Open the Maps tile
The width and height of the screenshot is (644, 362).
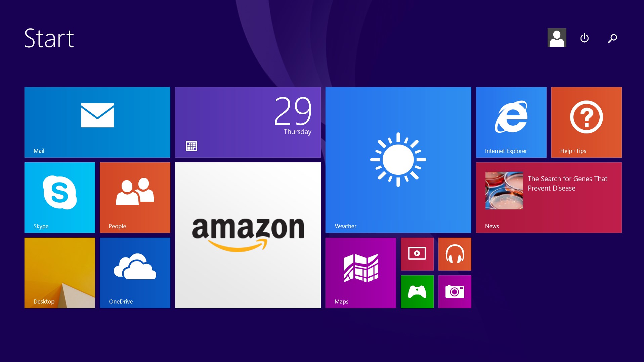[360, 273]
